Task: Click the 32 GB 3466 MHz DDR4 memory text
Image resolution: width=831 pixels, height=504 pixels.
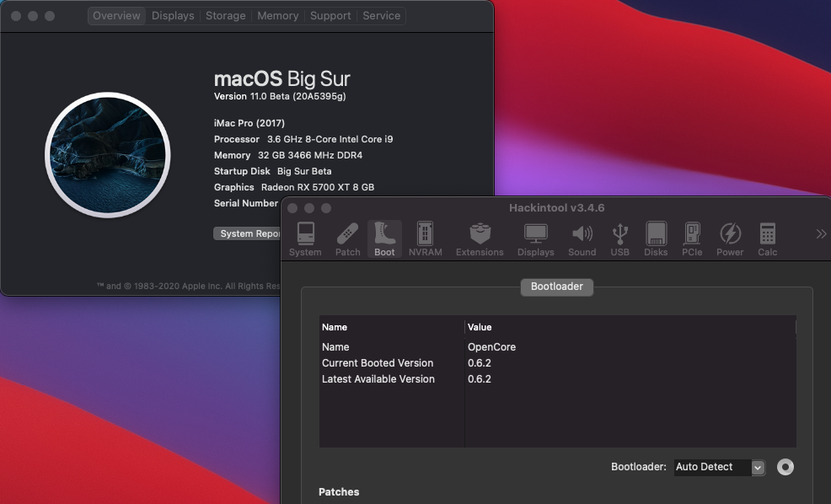Action: pos(310,155)
